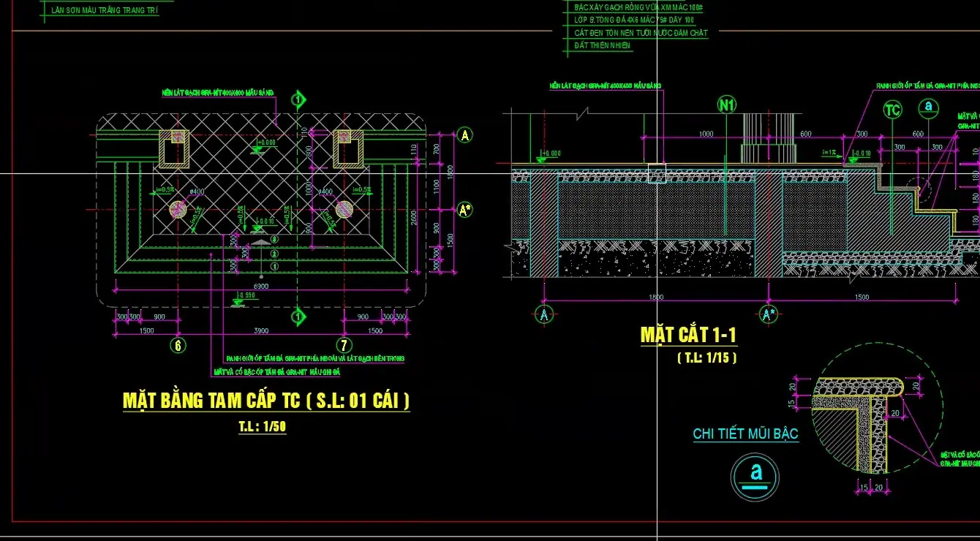The width and height of the screenshot is (980, 541).
Task: Click the '1000' dimension in section 1-1
Action: (706, 134)
